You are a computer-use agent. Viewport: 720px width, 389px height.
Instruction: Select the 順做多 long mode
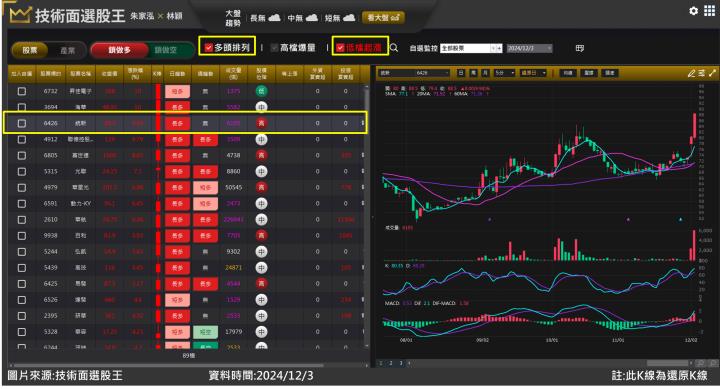[x=119, y=50]
